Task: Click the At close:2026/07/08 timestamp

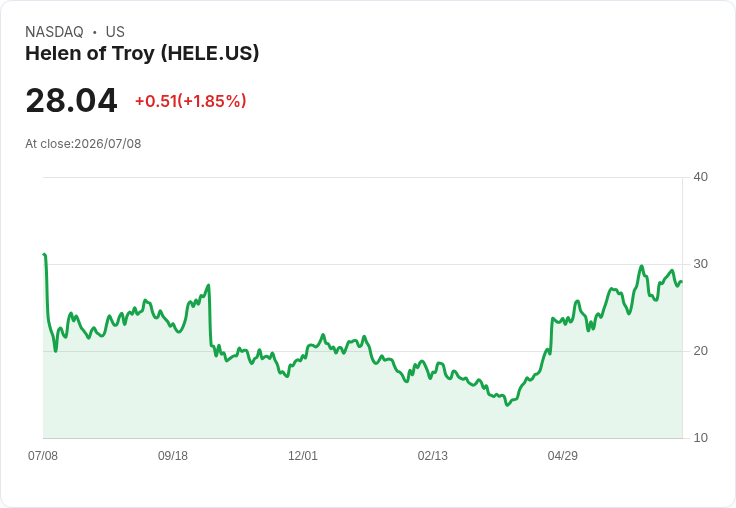Action: [83, 144]
